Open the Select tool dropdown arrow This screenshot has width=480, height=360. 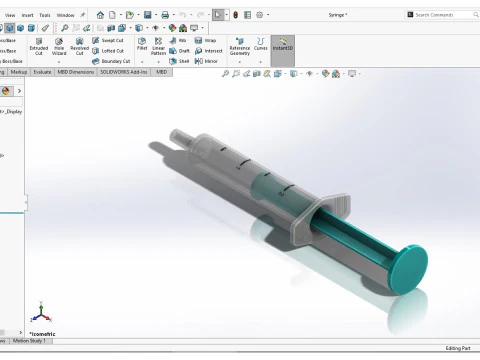click(226, 15)
